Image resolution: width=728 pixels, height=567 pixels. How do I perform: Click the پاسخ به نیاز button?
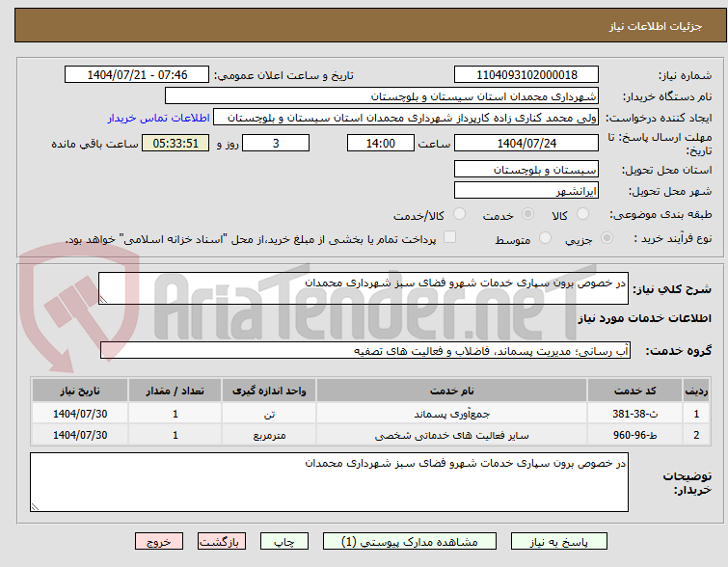click(x=559, y=542)
